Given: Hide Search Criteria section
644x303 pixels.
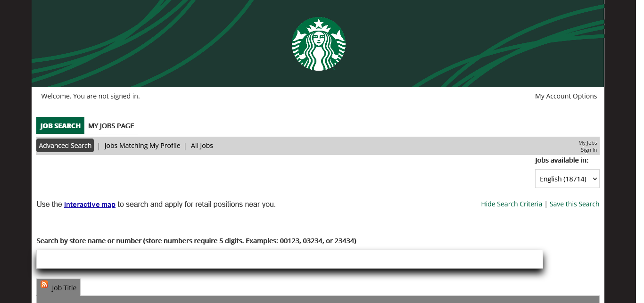Looking at the screenshot, I should click(x=512, y=204).
